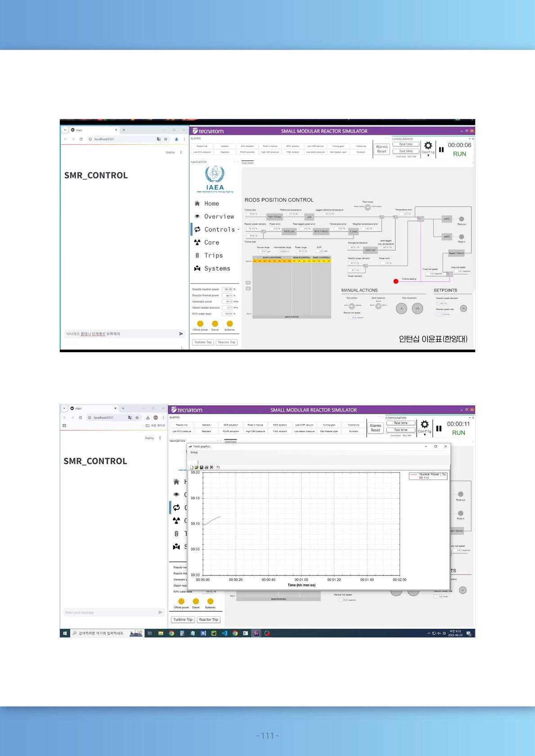This screenshot has height=756, width=535.
Task: Open the Group menu in Trend graphics
Action: pos(194,452)
